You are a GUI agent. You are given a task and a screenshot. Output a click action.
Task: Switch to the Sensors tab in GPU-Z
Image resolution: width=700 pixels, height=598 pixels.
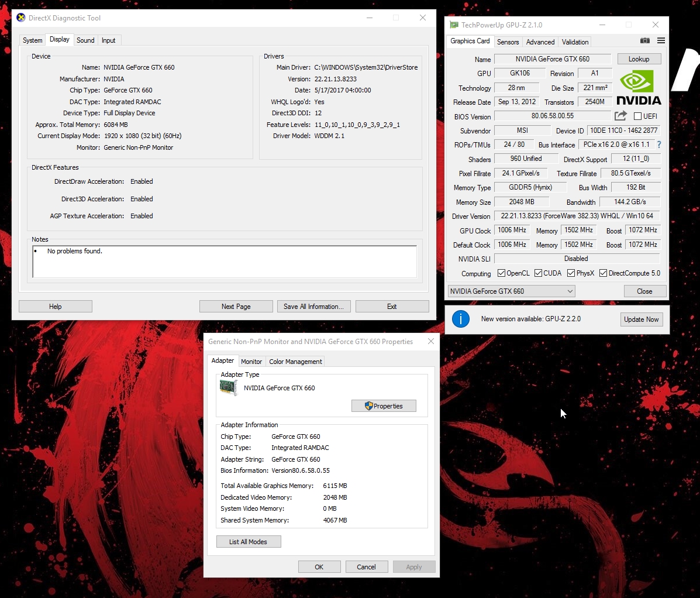pyautogui.click(x=508, y=42)
